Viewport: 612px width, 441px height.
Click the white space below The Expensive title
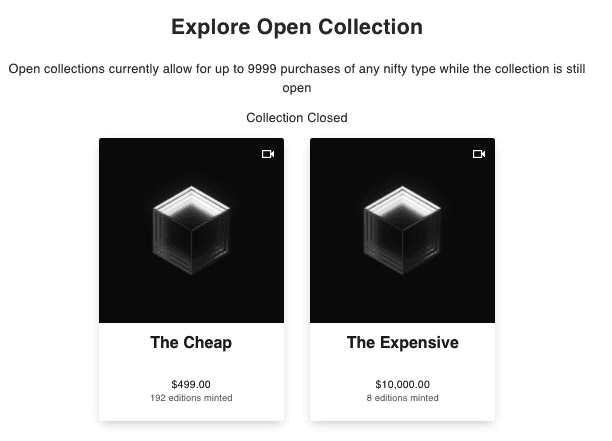[402, 365]
